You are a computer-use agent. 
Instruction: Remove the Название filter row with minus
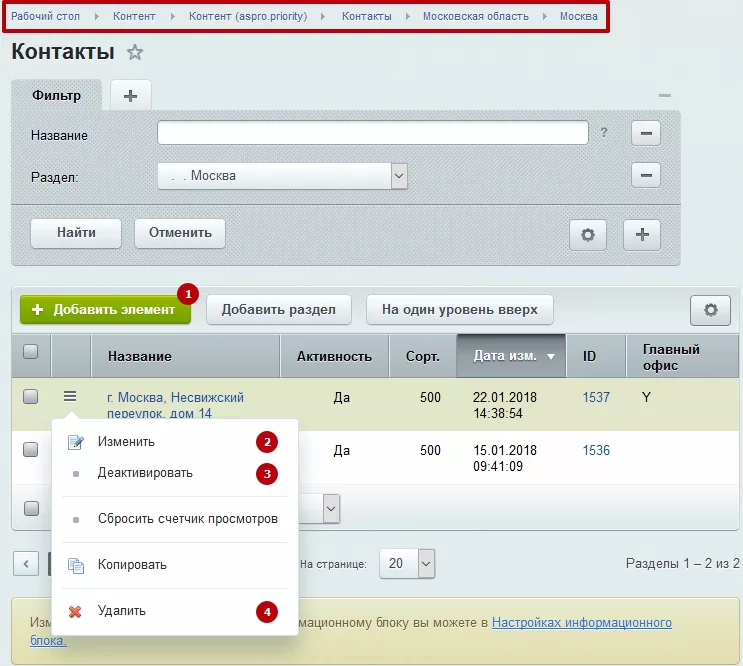tap(646, 133)
